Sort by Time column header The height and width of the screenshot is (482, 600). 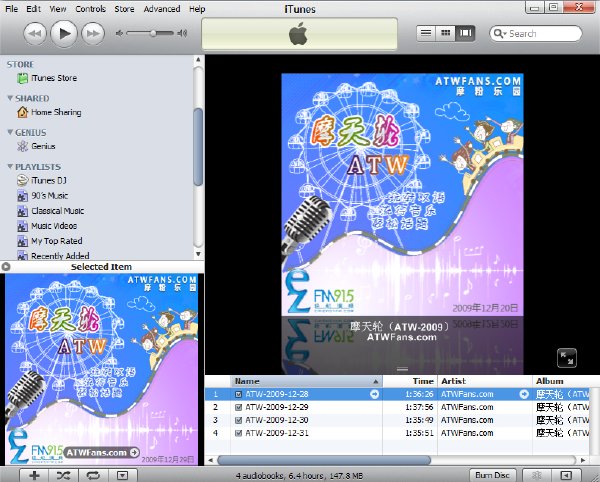click(410, 381)
